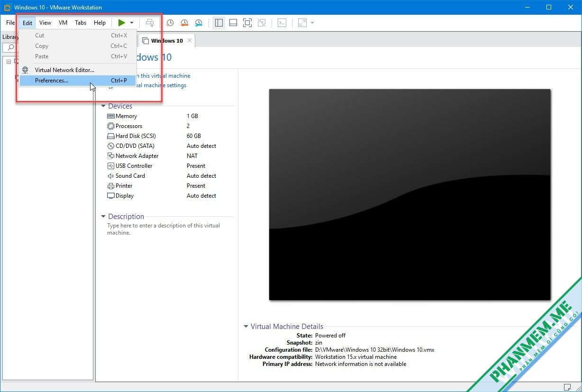The width and height of the screenshot is (582, 392).
Task: Collapse Virtual Machine Details section
Action: (x=246, y=327)
